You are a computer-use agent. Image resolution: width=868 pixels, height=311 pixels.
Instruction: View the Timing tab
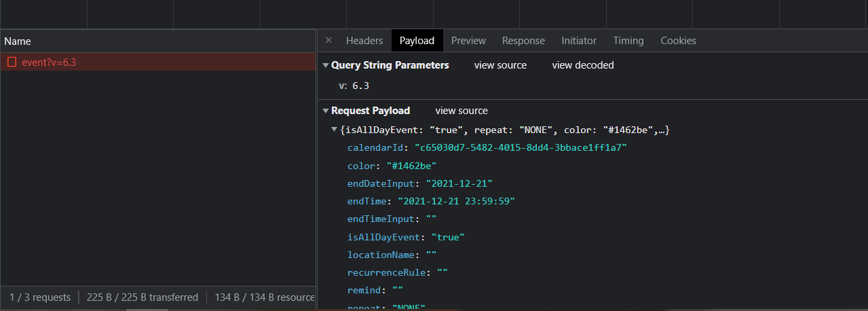point(628,41)
